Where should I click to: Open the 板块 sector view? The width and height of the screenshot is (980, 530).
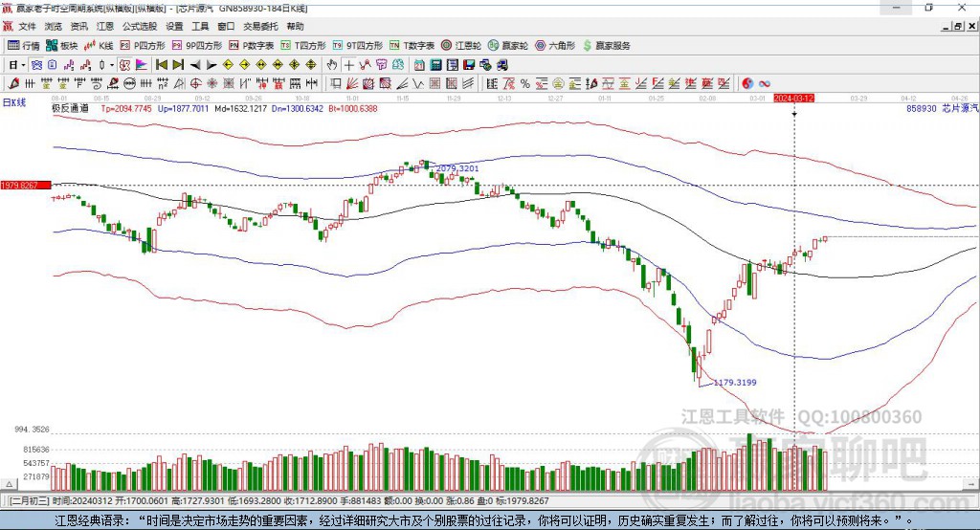coord(62,46)
